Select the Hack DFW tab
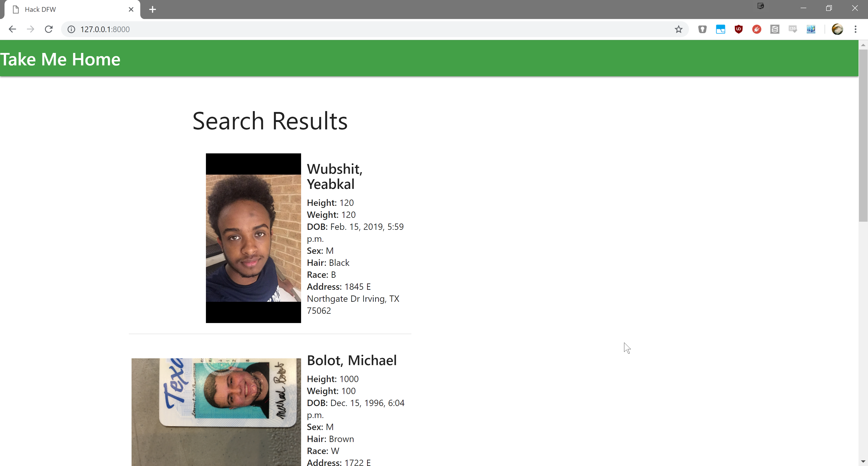The width and height of the screenshot is (868, 466). (x=67, y=10)
